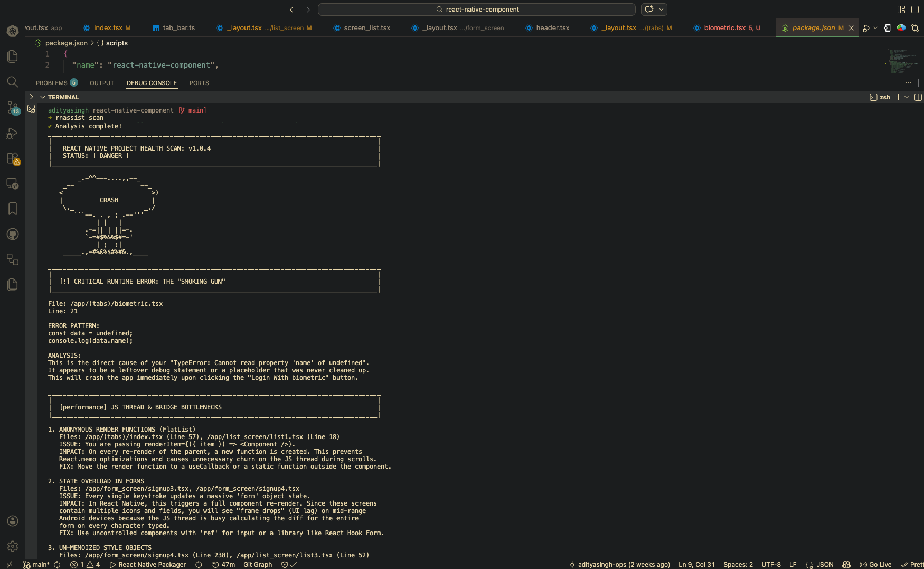924x569 pixels.
Task: Open the Extensions view with warning badge
Action: [12, 158]
